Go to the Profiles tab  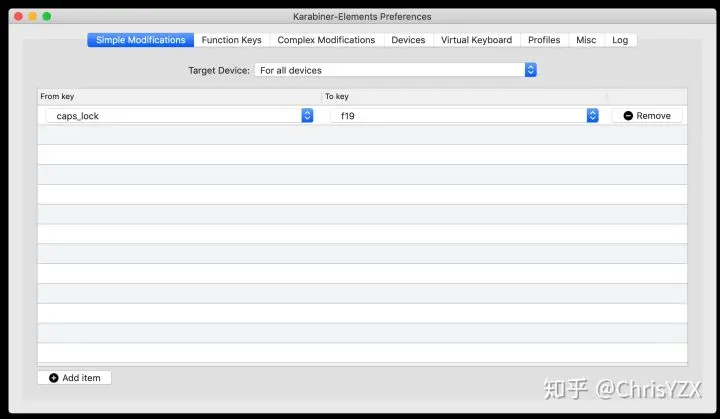[x=544, y=40]
